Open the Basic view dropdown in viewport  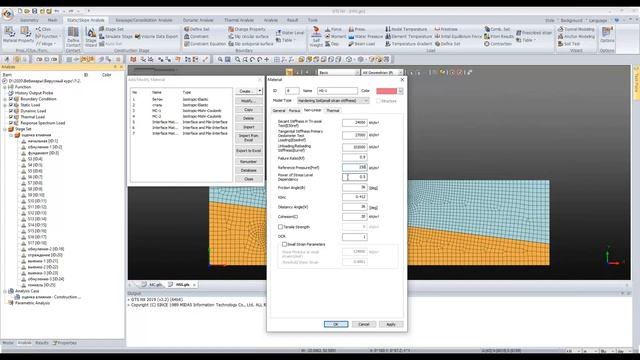pos(339,73)
